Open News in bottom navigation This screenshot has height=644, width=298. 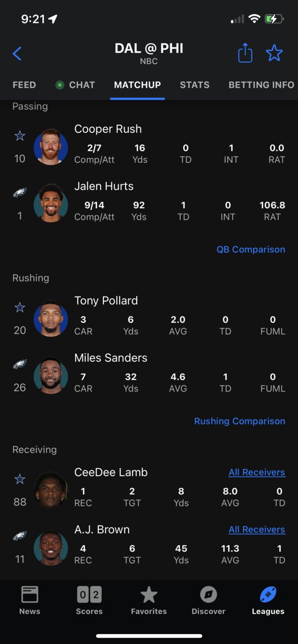(30, 600)
